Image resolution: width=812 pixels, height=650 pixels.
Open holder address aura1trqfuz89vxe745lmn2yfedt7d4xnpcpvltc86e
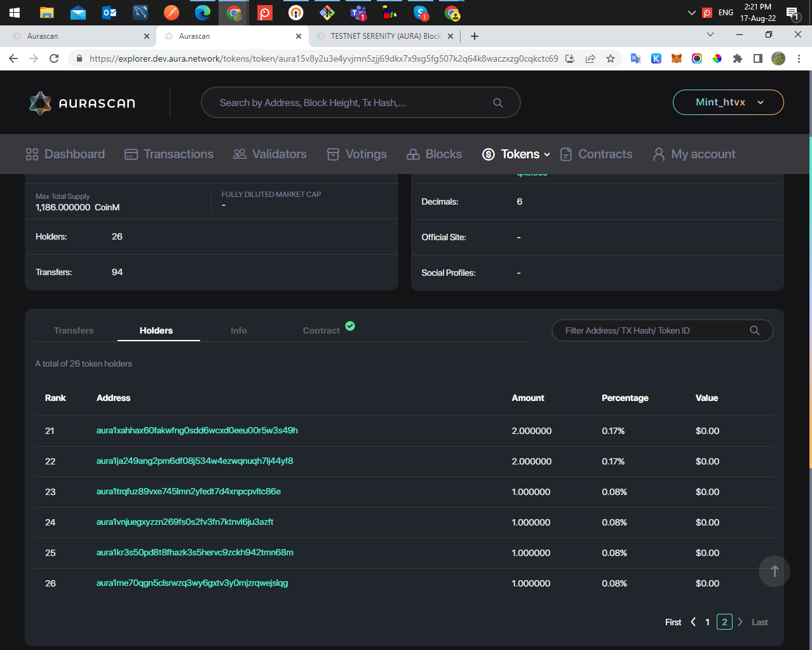188,492
